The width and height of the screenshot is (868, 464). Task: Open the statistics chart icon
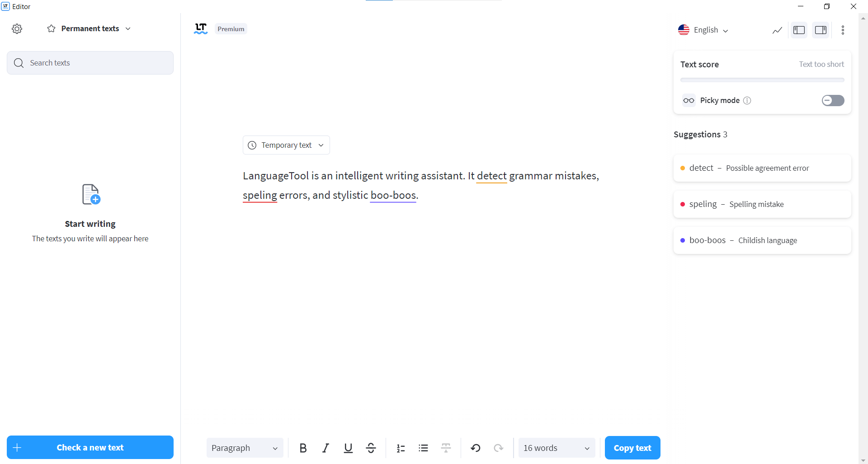click(777, 30)
